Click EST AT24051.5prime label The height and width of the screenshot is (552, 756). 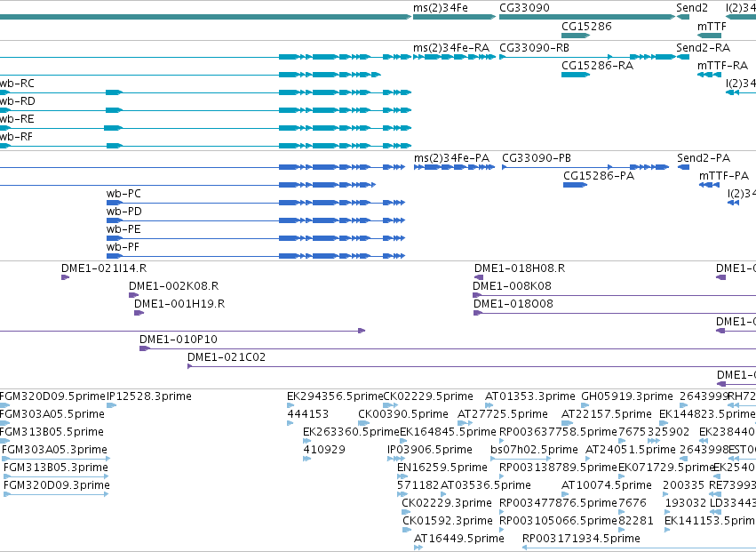coord(631,450)
